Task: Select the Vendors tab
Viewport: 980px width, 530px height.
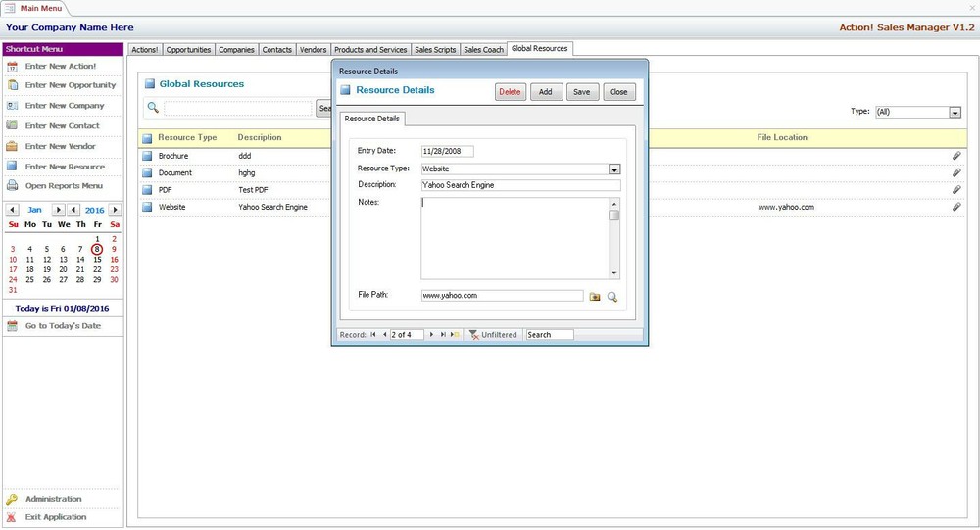Action: point(313,49)
